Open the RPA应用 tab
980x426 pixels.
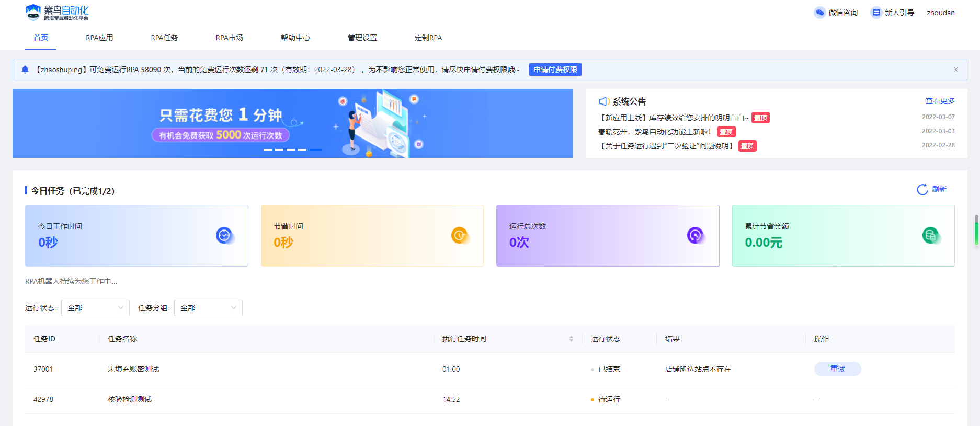click(99, 38)
